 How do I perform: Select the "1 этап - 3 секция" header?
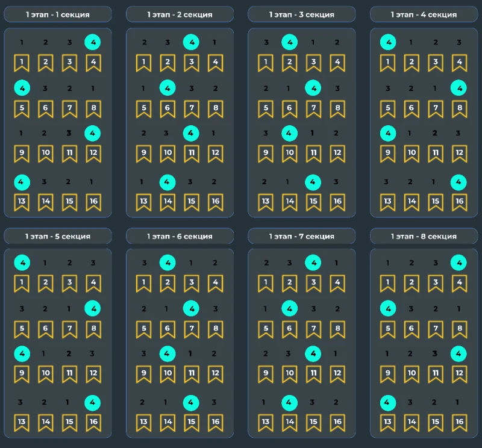(x=302, y=14)
